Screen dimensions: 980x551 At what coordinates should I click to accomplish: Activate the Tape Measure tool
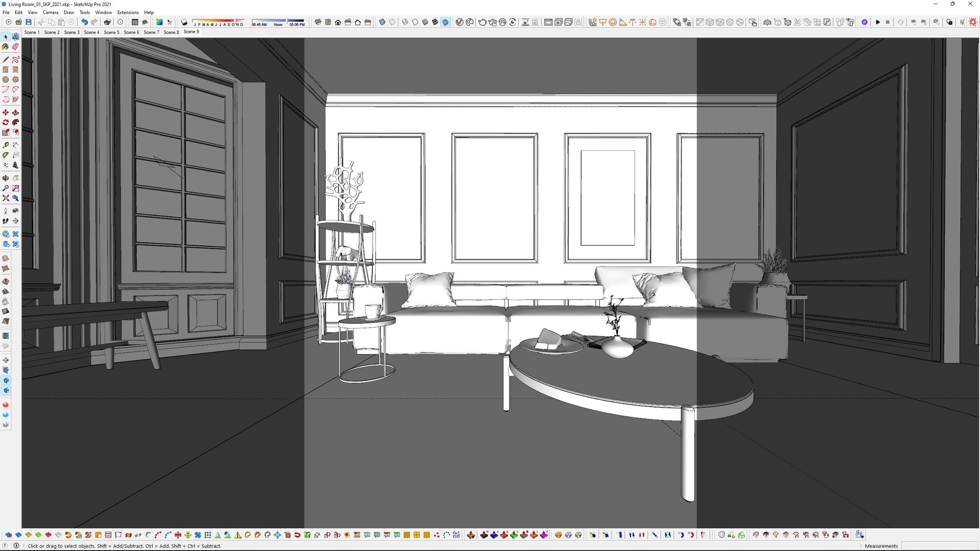(x=6, y=145)
